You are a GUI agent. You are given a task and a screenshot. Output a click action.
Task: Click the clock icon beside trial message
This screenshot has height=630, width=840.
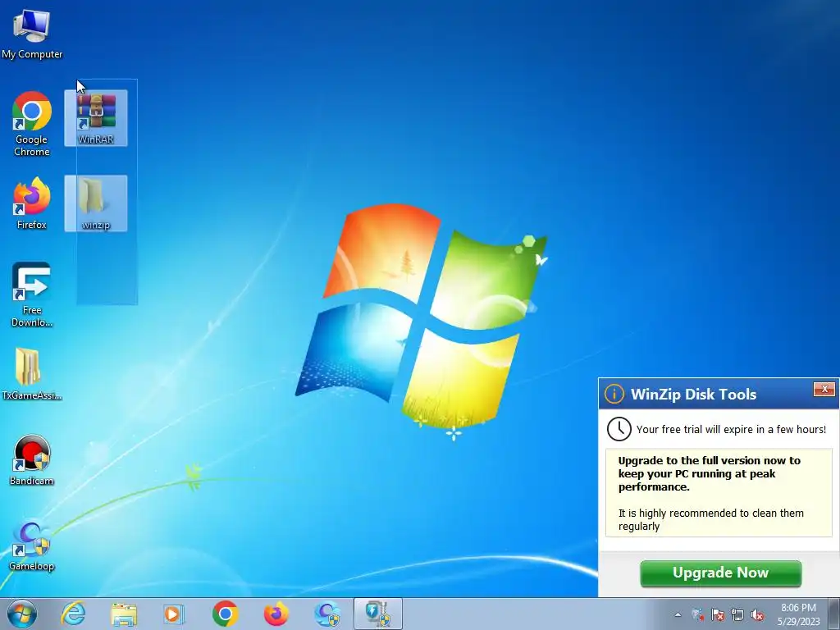[619, 429]
